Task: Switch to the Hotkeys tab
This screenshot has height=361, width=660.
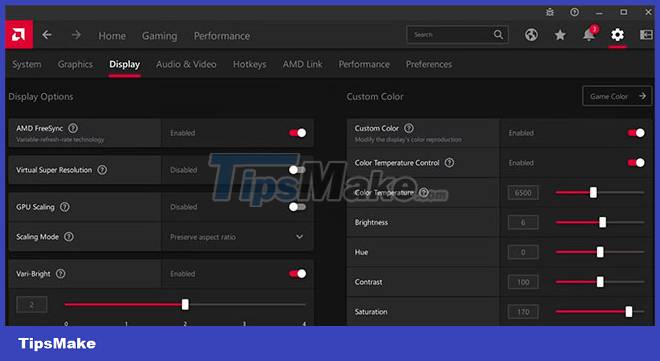Action: coord(250,64)
